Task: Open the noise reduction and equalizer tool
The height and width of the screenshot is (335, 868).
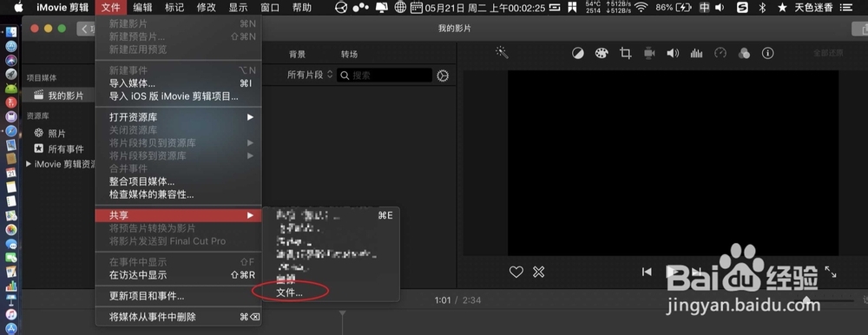Action: [x=696, y=53]
